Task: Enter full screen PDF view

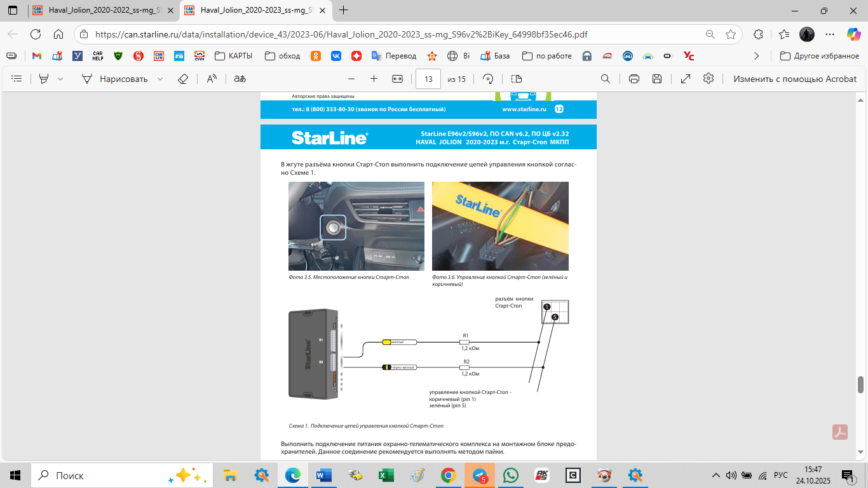Action: click(x=686, y=79)
